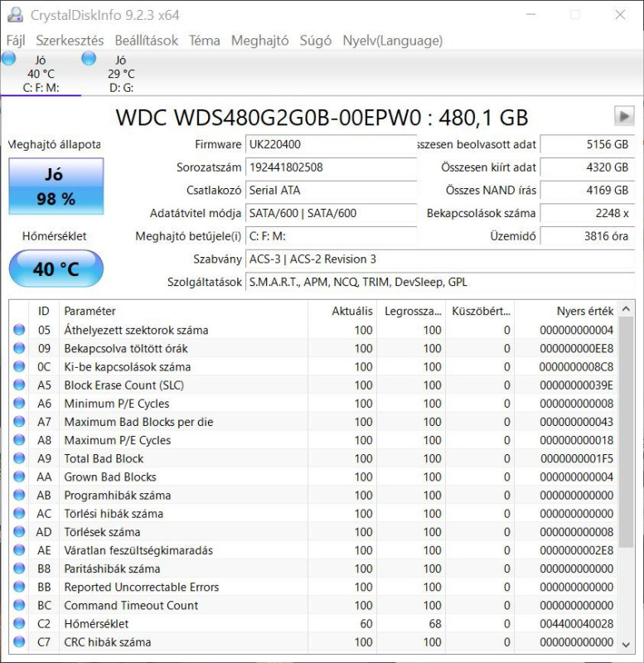The height and width of the screenshot is (663, 644).
Task: Click the S.M.A.R.T., APM, NCQ features field
Action: pos(440,282)
